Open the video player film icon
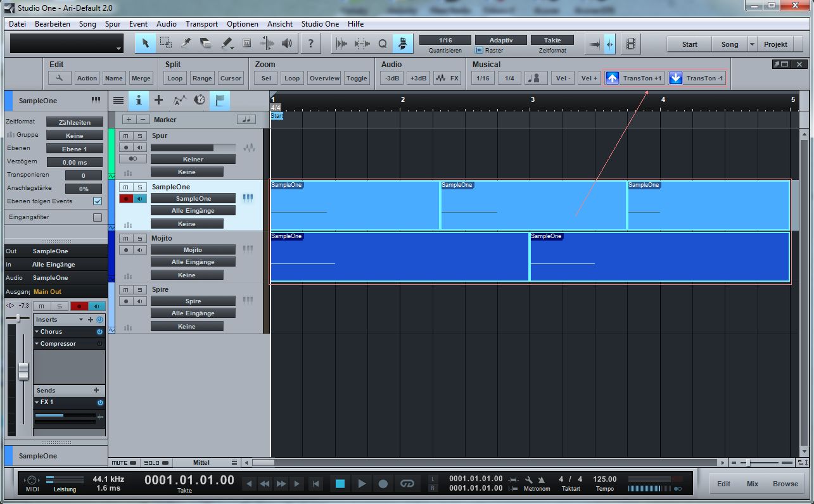 click(x=631, y=44)
